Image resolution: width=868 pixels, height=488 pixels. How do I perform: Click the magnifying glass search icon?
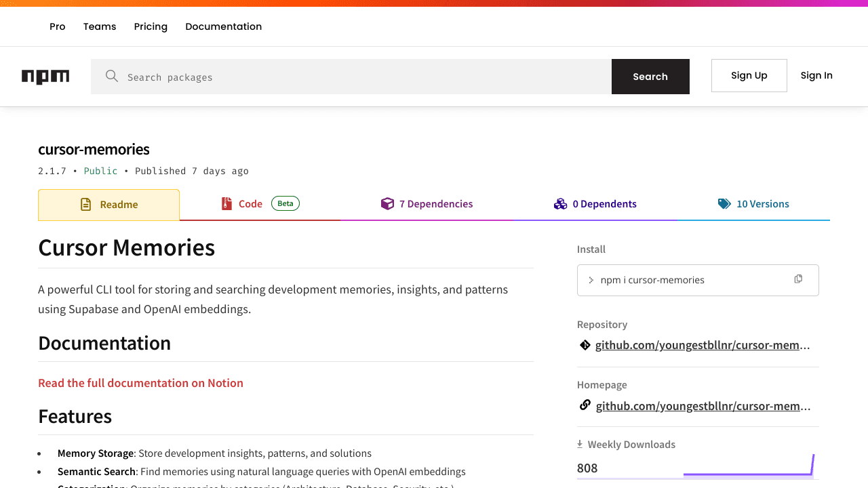[x=112, y=76]
